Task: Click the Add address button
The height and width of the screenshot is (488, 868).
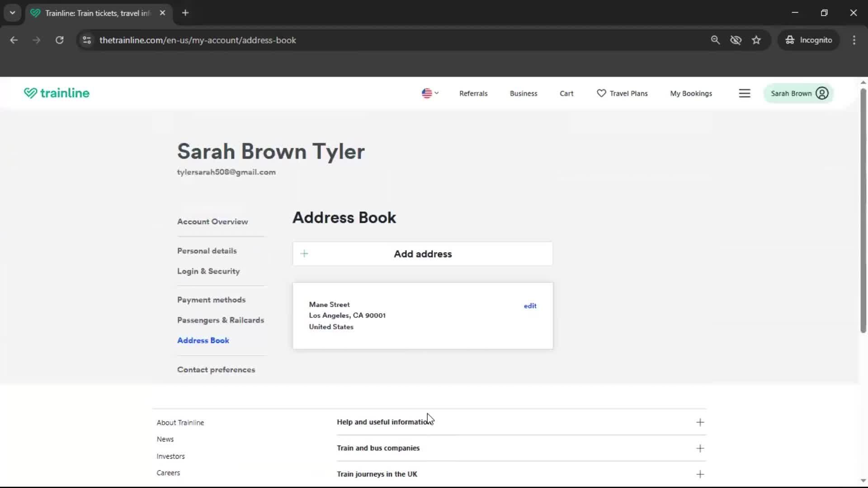Action: click(x=422, y=254)
